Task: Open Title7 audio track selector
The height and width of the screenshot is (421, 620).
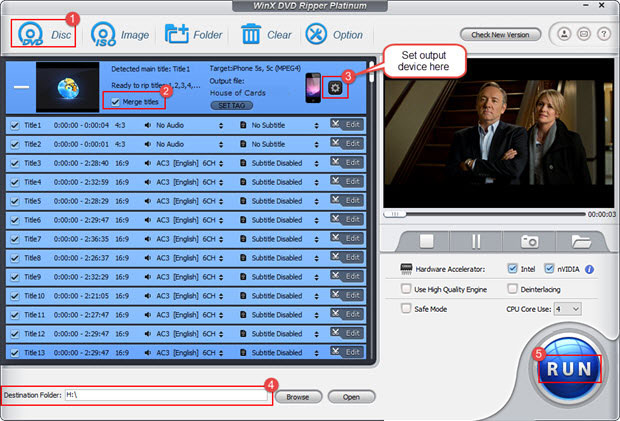Action: pos(221,239)
